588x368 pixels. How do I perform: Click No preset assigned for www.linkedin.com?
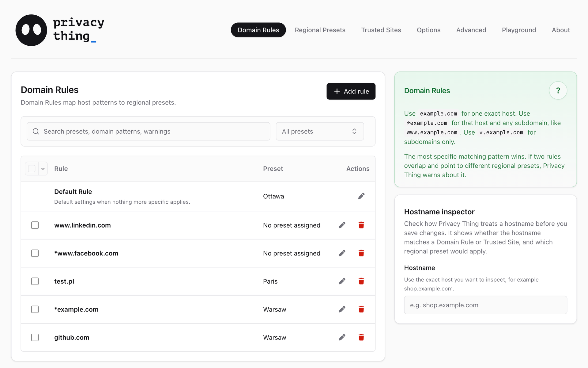tap(292, 225)
